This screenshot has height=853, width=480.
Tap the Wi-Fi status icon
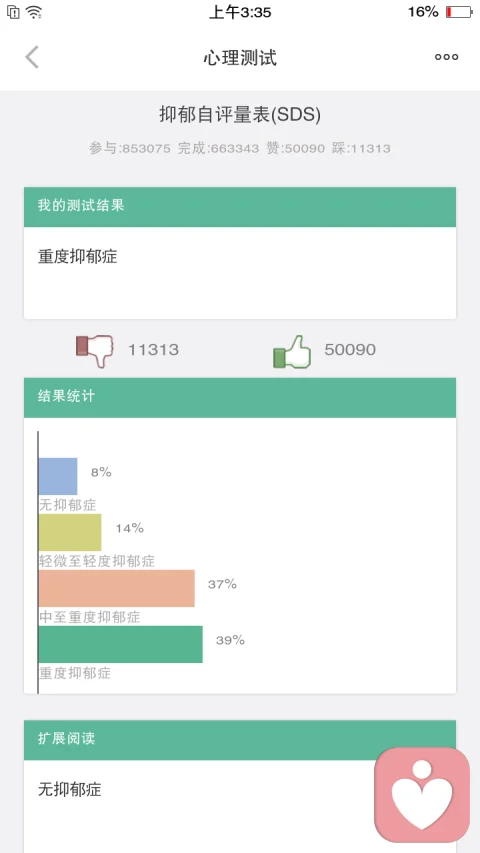tap(34, 12)
